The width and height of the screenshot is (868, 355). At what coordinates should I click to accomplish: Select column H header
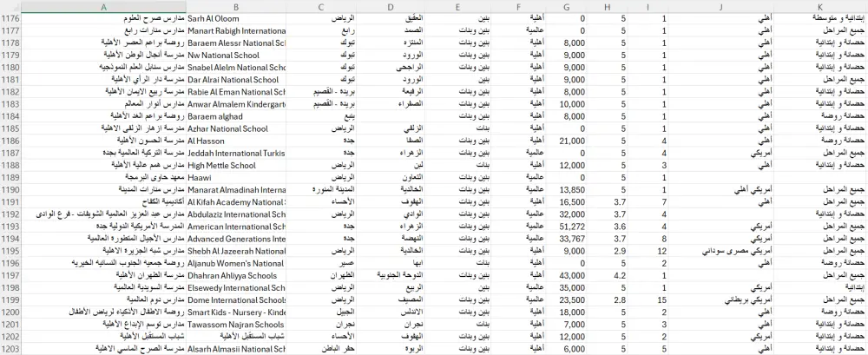tap(608, 7)
